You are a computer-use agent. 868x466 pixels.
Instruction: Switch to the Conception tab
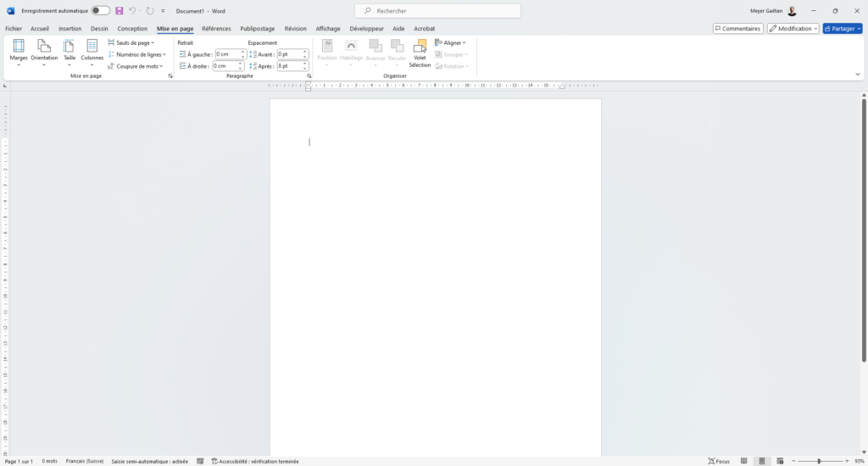click(132, 28)
